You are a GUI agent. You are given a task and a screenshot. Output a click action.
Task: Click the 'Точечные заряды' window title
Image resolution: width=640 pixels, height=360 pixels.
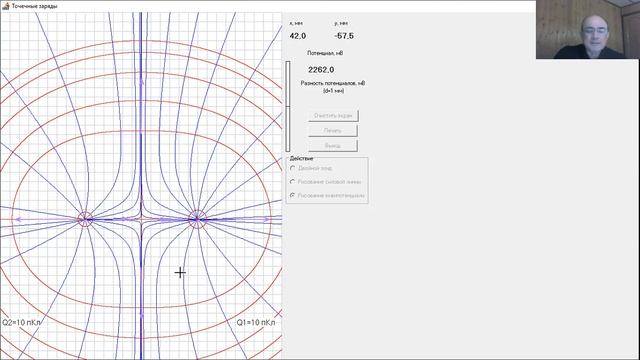34,6
